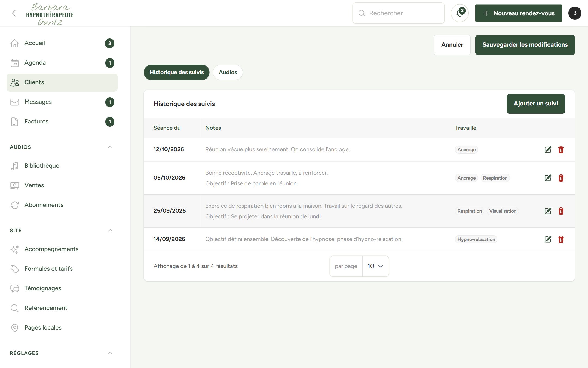Click the Notes column header

point(213,128)
